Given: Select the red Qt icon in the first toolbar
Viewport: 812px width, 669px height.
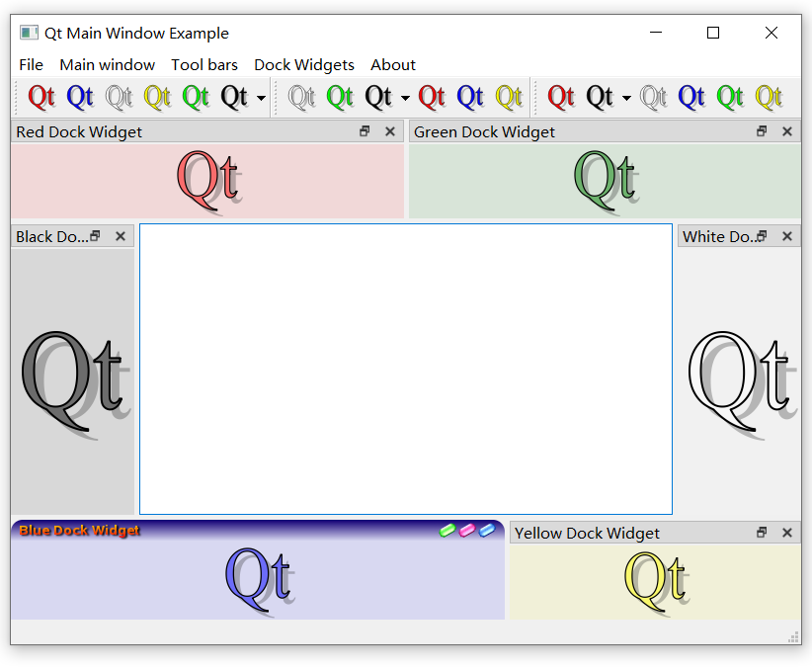Looking at the screenshot, I should coord(41,97).
